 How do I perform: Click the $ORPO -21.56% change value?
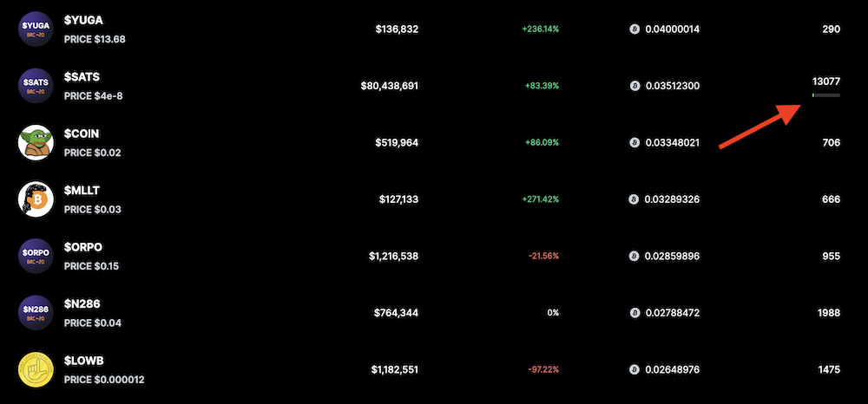pos(543,257)
